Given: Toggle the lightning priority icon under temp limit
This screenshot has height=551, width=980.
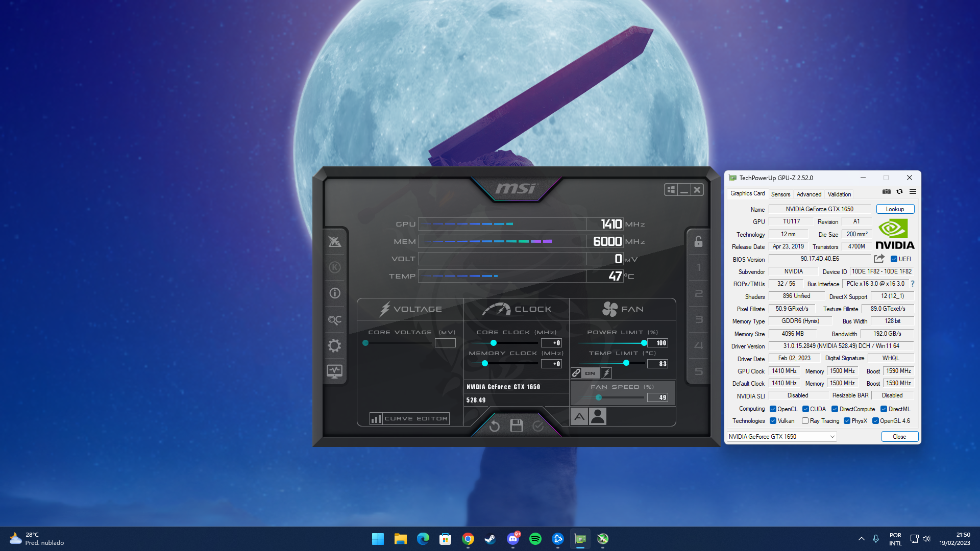Looking at the screenshot, I should 606,373.
